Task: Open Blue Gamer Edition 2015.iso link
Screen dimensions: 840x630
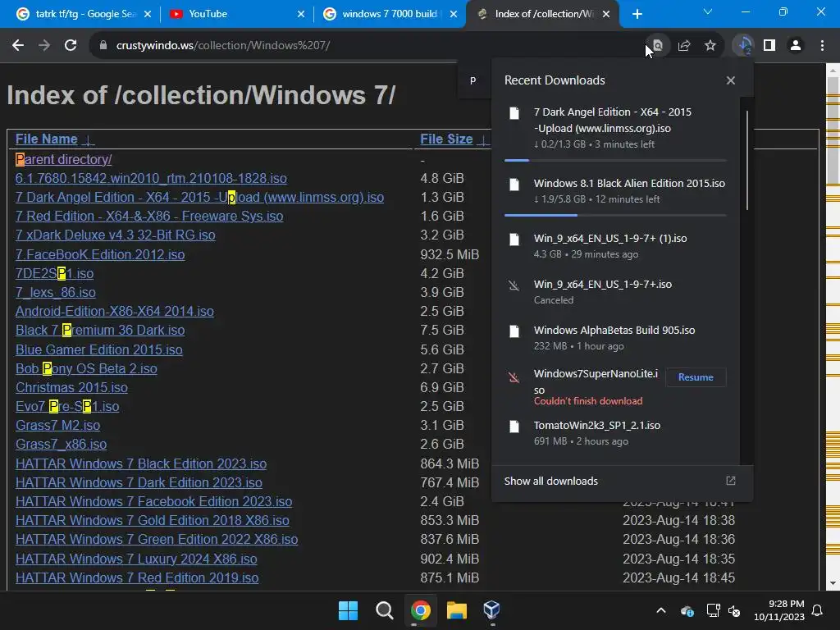Action: 99,349
